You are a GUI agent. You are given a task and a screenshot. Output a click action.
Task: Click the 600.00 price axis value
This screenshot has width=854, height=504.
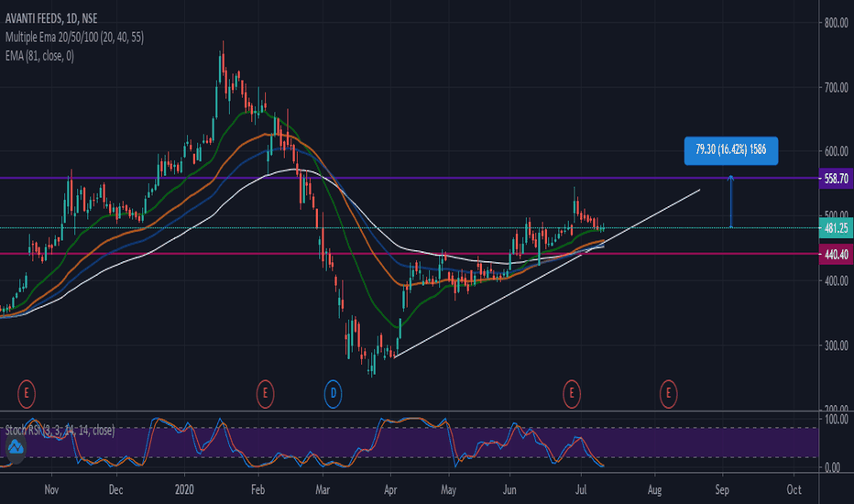(836, 151)
